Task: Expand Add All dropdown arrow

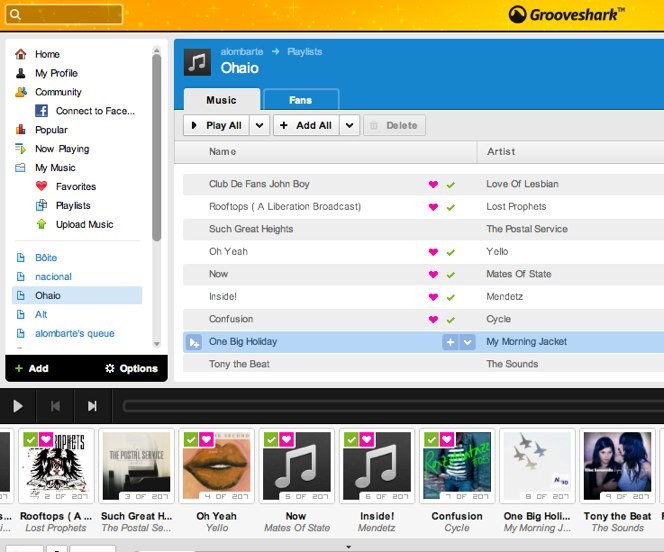Action: pos(349,125)
